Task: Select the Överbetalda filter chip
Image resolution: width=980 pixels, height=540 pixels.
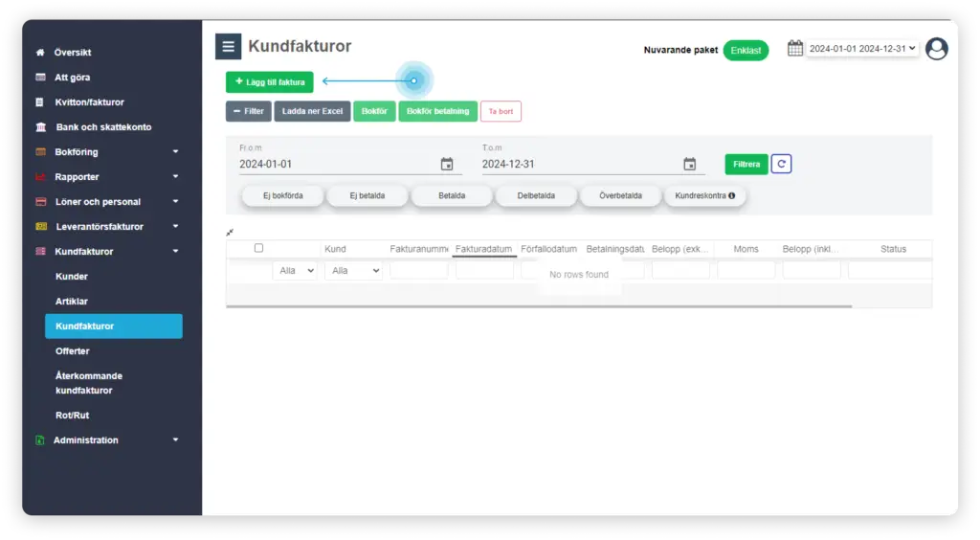Action: tap(620, 195)
